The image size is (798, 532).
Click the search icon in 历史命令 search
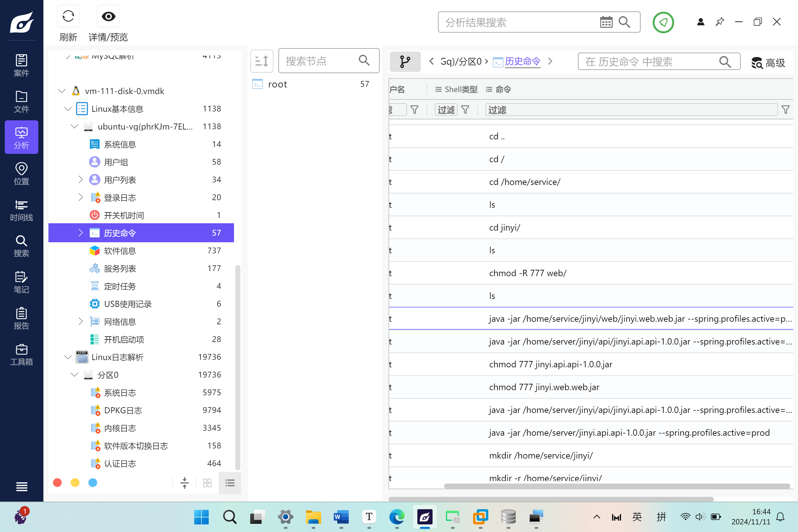(725, 61)
